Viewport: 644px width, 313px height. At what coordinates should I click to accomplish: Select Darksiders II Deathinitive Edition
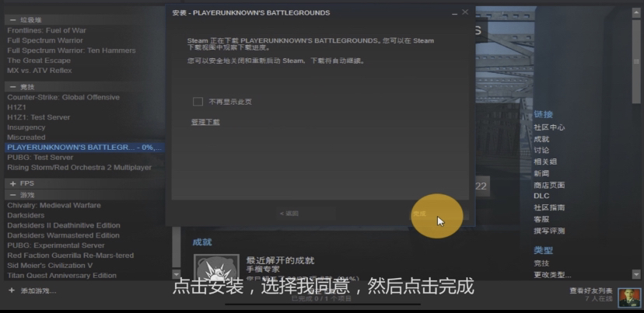[x=64, y=225]
